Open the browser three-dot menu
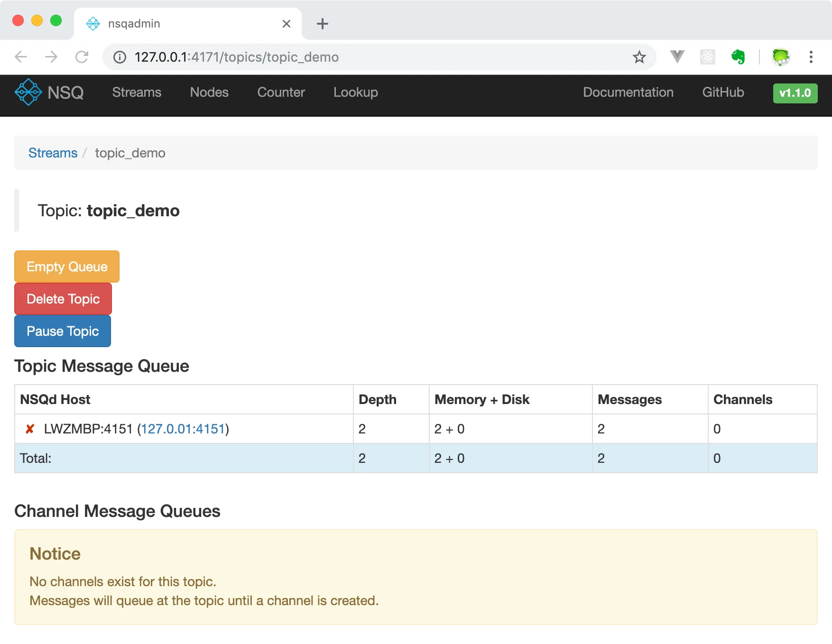This screenshot has height=644, width=832. pos(811,57)
